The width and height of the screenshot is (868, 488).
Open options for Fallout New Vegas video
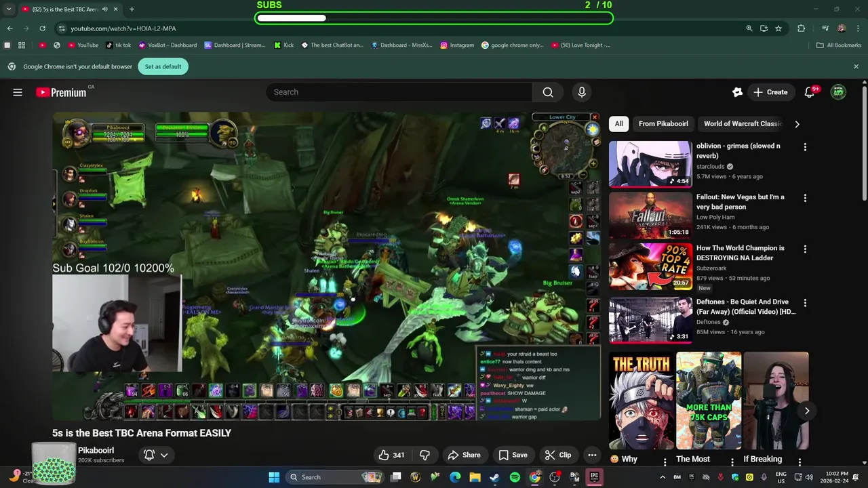pos(805,198)
